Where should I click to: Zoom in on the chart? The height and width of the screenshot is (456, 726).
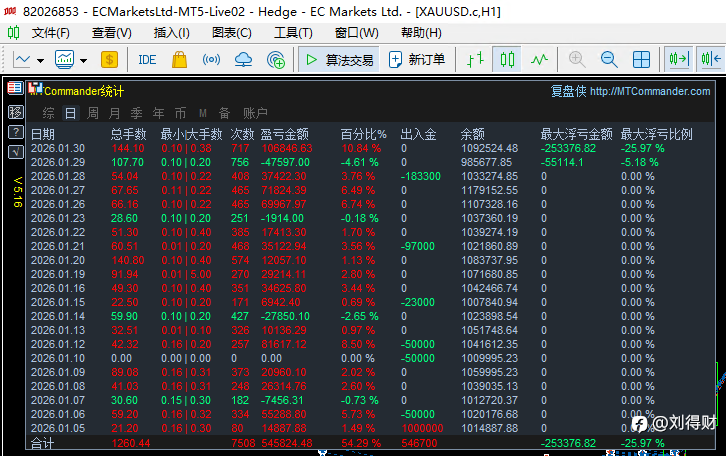pyautogui.click(x=577, y=59)
